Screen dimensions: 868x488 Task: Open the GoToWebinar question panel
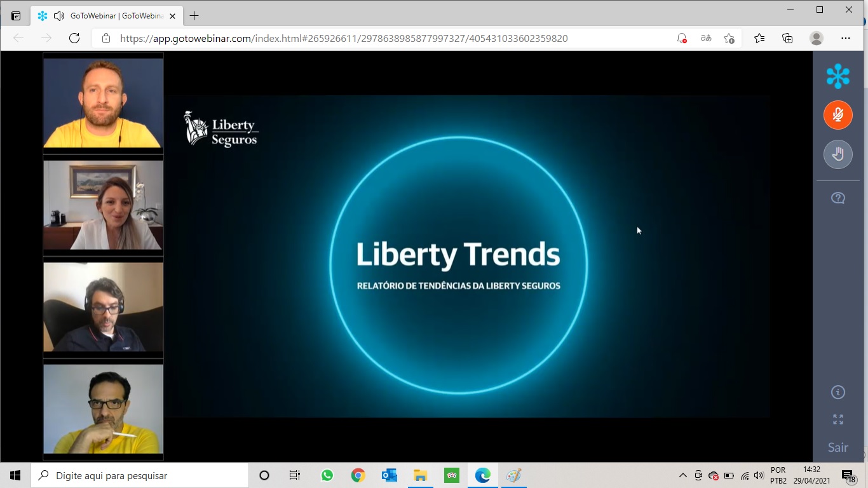pos(837,198)
